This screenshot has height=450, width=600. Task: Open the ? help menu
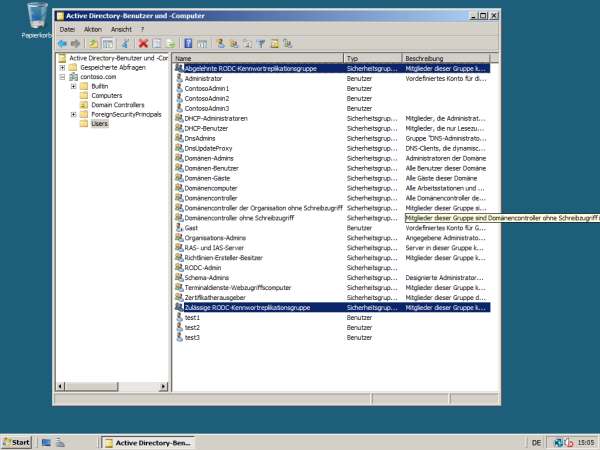(142, 29)
